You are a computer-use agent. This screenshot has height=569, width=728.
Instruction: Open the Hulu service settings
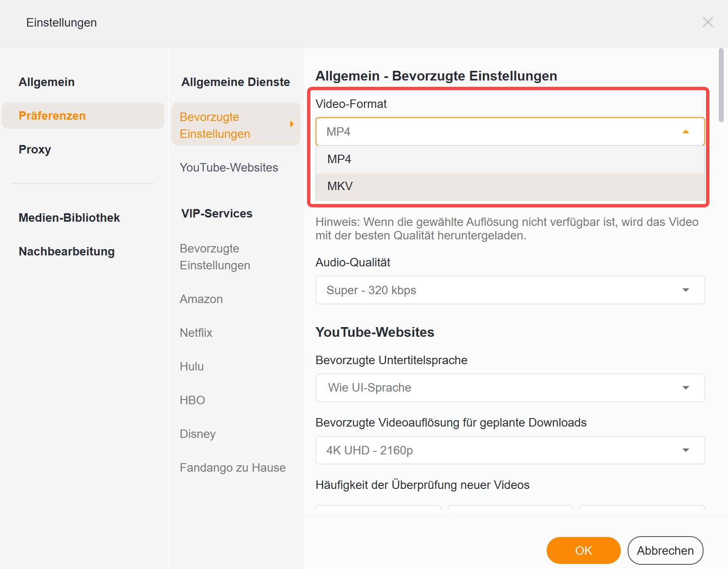pyautogui.click(x=191, y=366)
